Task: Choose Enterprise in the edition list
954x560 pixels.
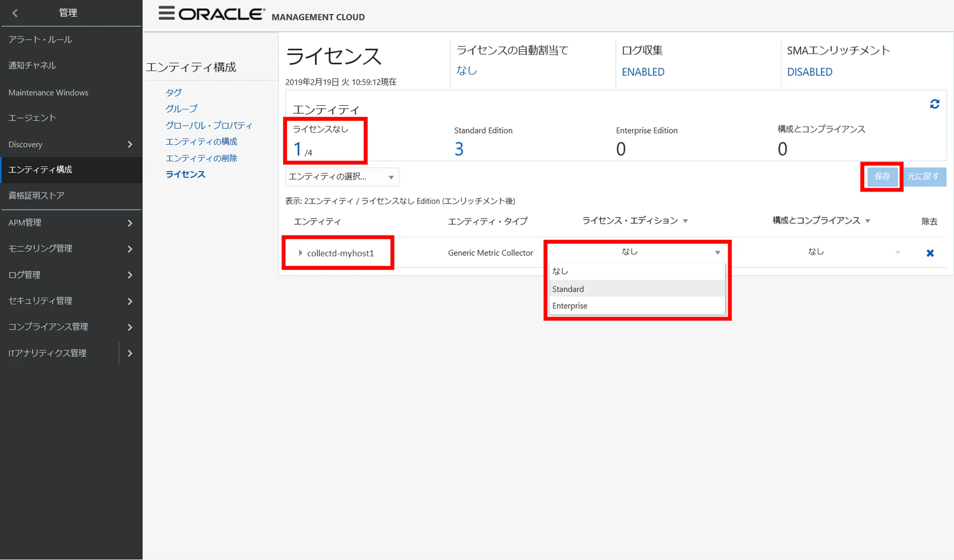Action: pos(637,306)
